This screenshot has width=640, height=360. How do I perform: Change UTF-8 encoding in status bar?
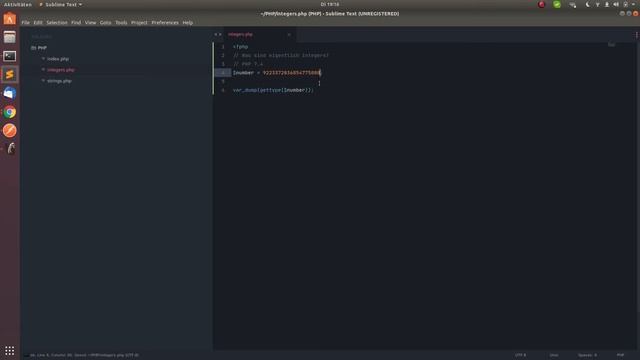pyautogui.click(x=520, y=355)
